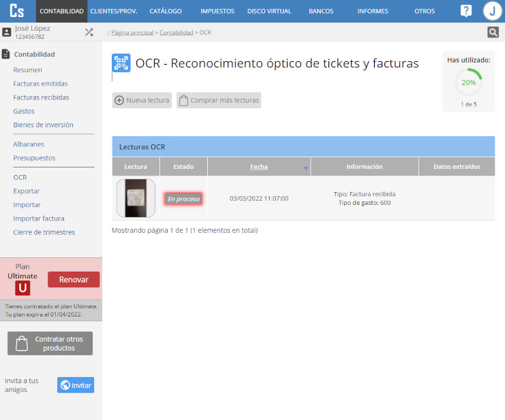Click Comprar más lecturas button
The width and height of the screenshot is (505, 420).
219,100
